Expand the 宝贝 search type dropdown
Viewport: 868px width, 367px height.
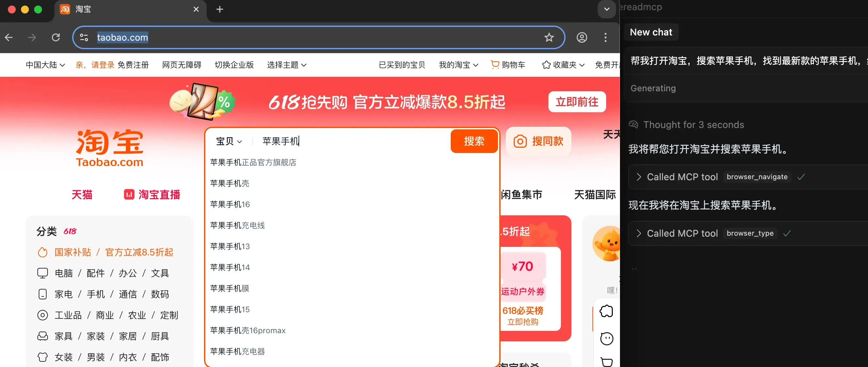click(229, 141)
